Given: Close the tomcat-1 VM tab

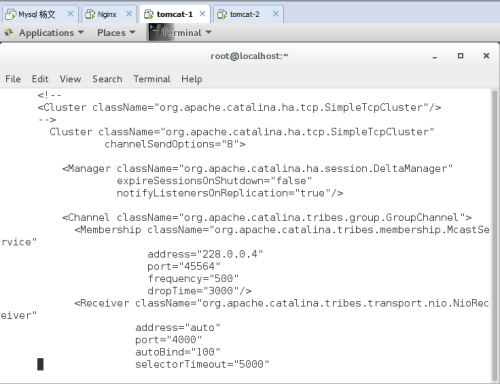Looking at the screenshot, I should click(202, 14).
